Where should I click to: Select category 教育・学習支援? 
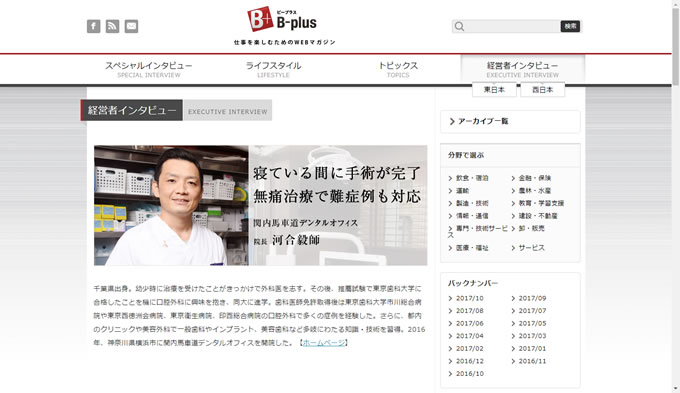point(541,203)
